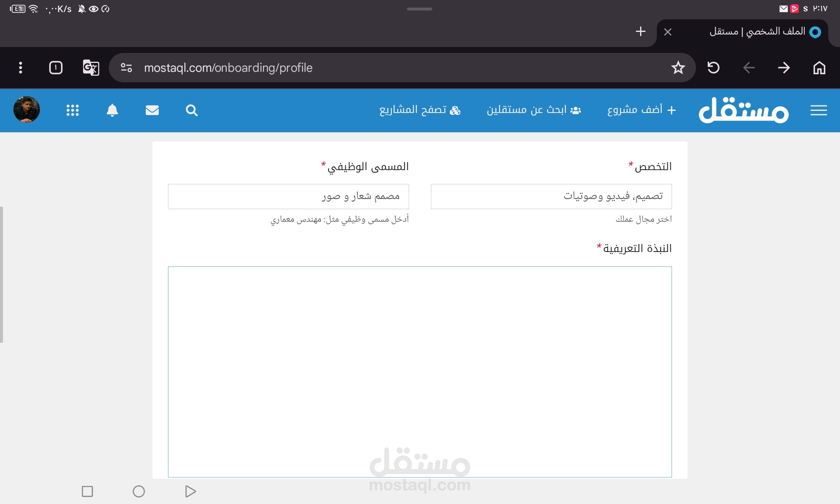840x504 pixels.
Task: Bookmark the page with the star icon
Action: pyautogui.click(x=678, y=68)
